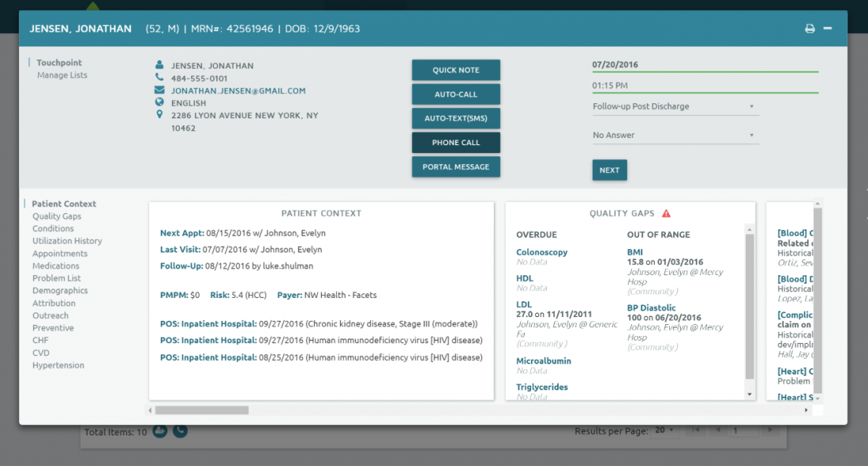Click the Next Appt label

point(182,233)
